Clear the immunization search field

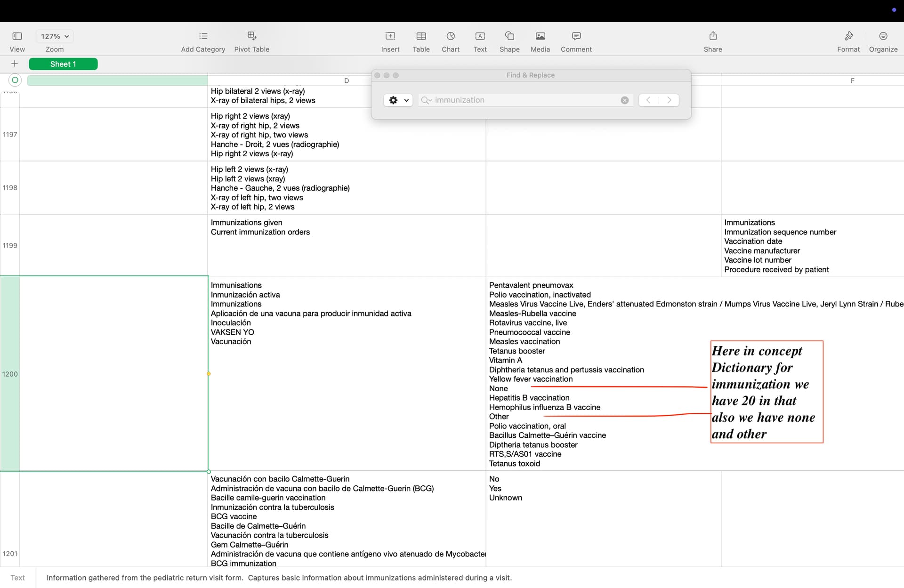click(625, 100)
